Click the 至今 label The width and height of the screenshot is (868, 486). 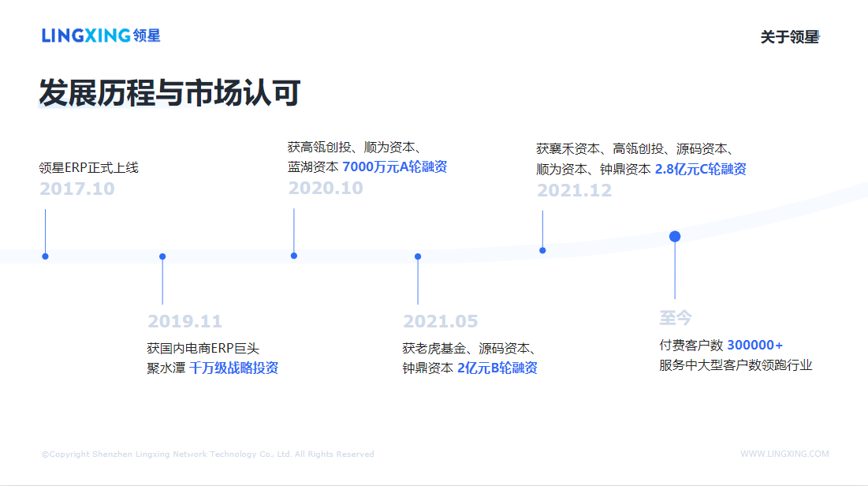676,318
